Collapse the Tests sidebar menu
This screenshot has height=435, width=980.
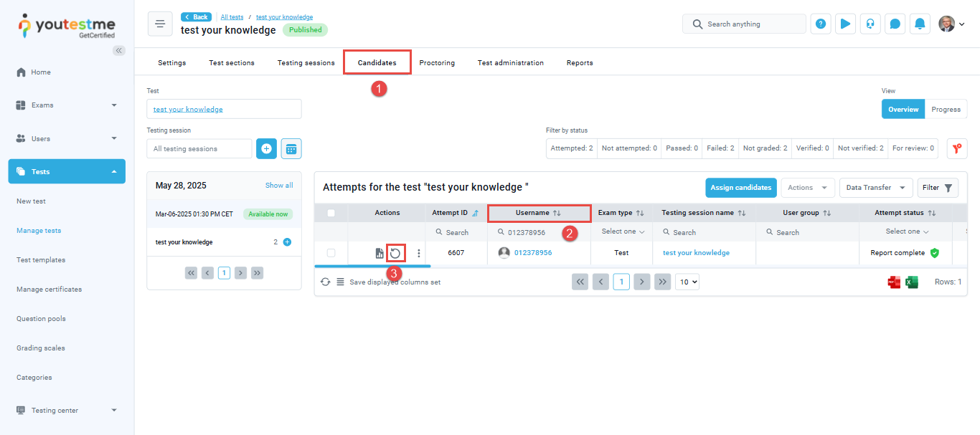(67, 171)
